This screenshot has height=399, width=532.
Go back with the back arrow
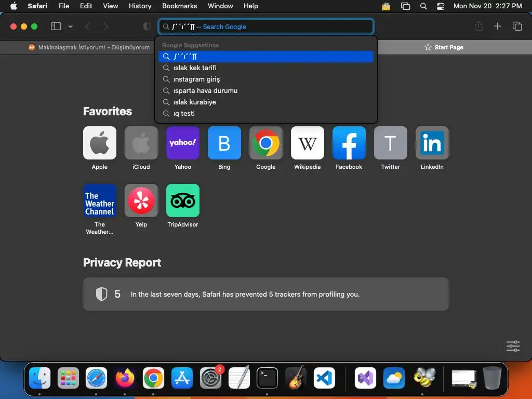(x=87, y=26)
